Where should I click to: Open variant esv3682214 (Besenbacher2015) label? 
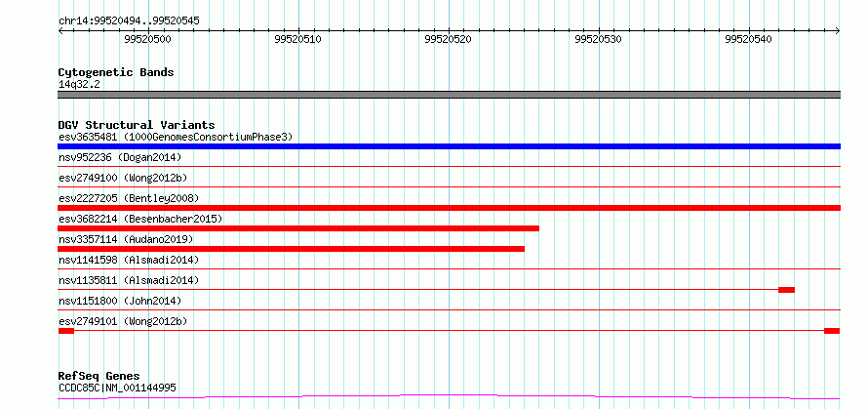(140, 219)
